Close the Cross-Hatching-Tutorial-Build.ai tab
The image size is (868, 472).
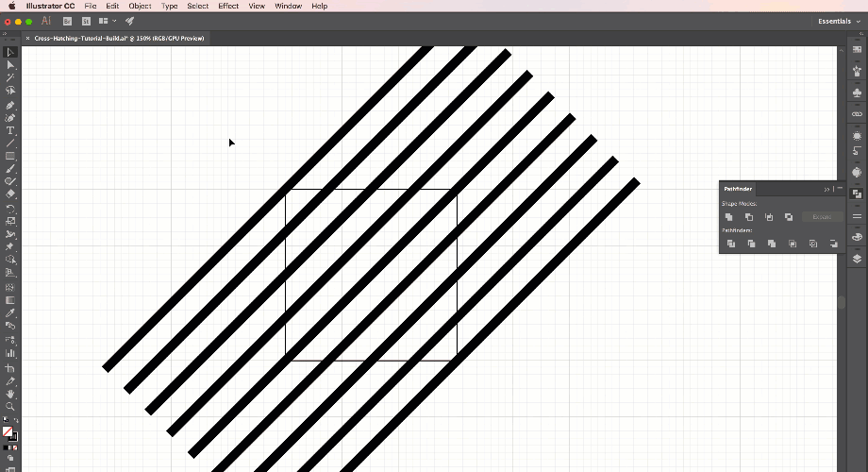click(27, 38)
